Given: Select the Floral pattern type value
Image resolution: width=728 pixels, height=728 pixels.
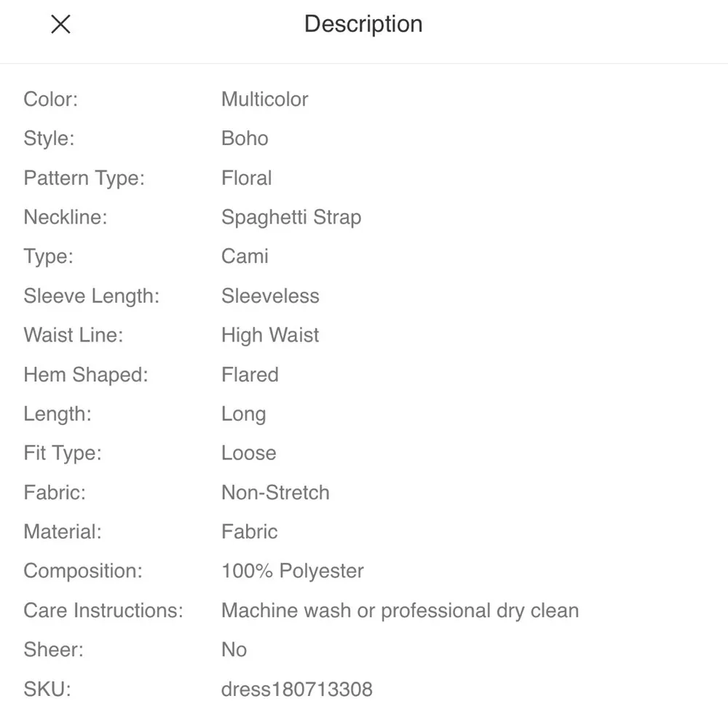Looking at the screenshot, I should pyautogui.click(x=246, y=178).
